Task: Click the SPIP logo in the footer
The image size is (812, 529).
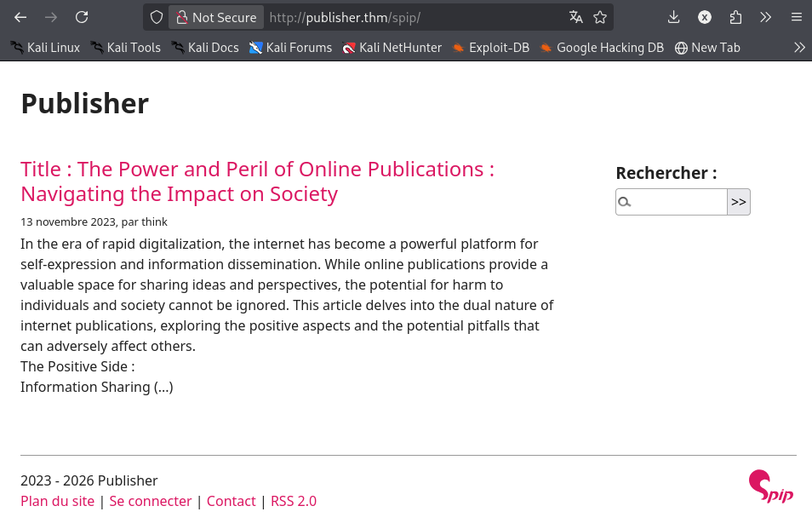Action: tap(770, 486)
